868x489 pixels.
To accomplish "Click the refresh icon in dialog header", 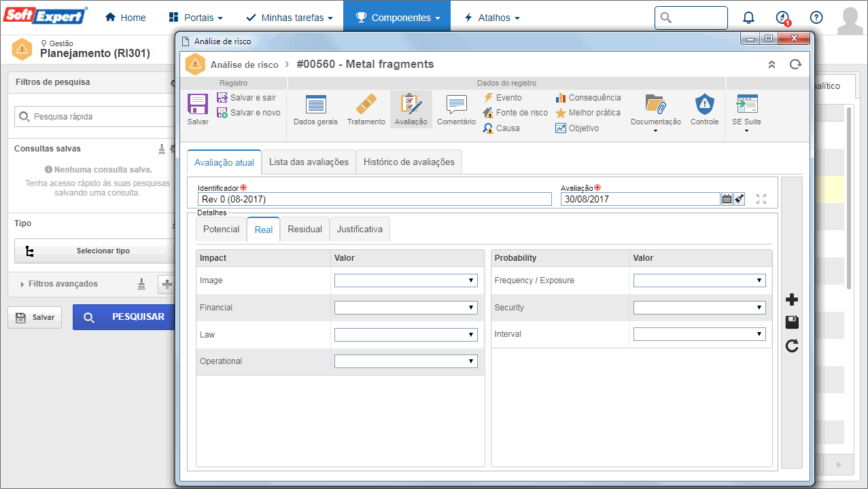I will (x=795, y=65).
